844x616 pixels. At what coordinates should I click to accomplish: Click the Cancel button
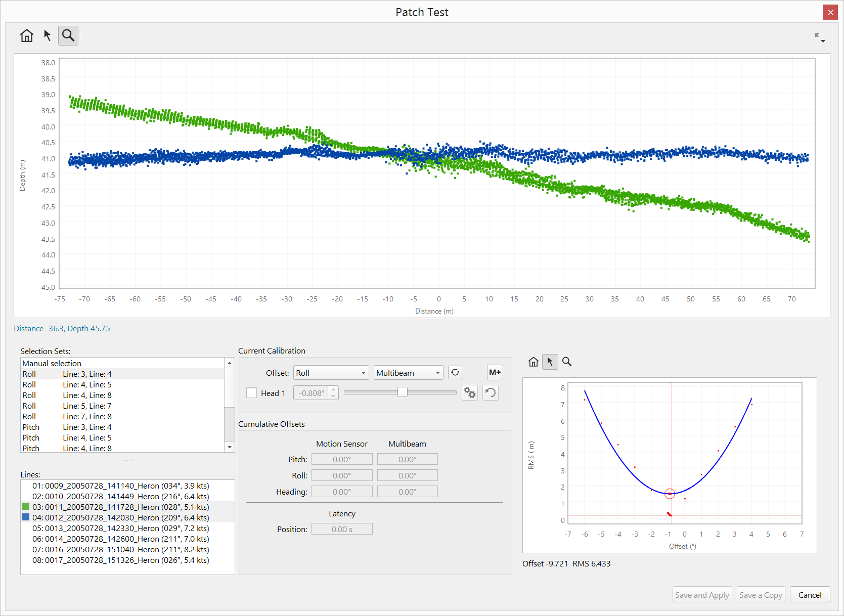tap(810, 595)
